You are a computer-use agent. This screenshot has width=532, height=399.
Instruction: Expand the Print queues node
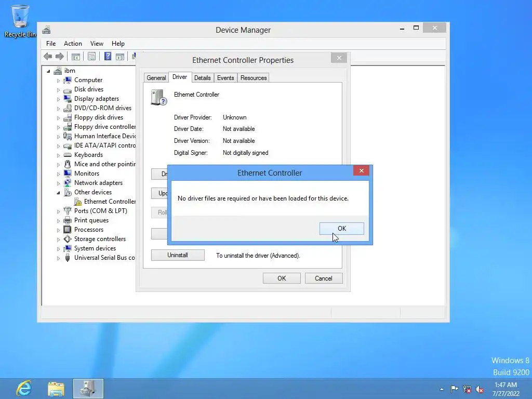coord(58,220)
